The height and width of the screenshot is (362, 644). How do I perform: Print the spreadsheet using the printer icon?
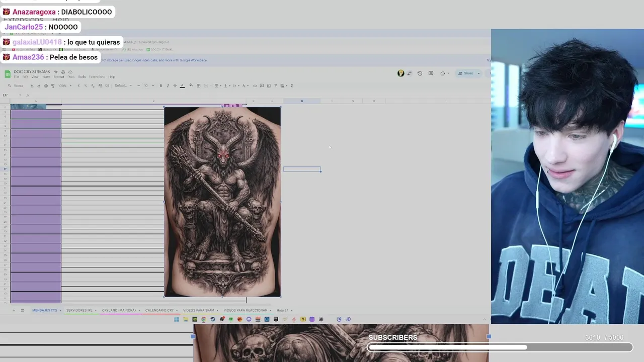46,85
